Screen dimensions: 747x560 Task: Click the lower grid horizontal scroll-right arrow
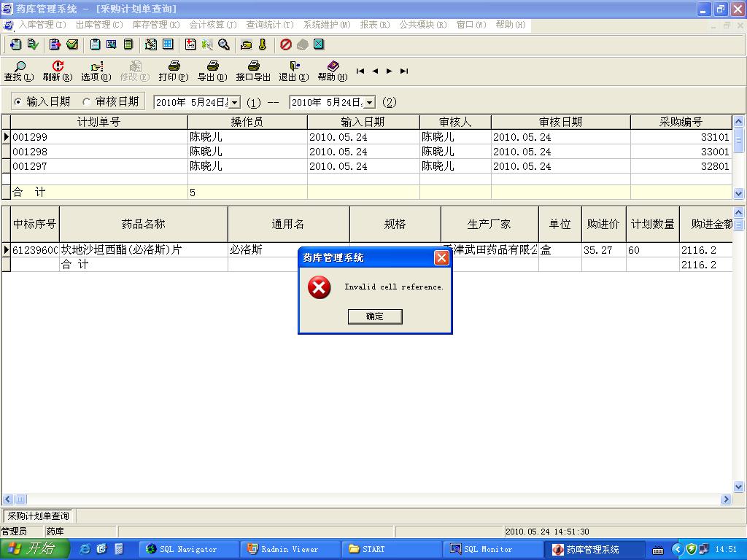click(726, 499)
